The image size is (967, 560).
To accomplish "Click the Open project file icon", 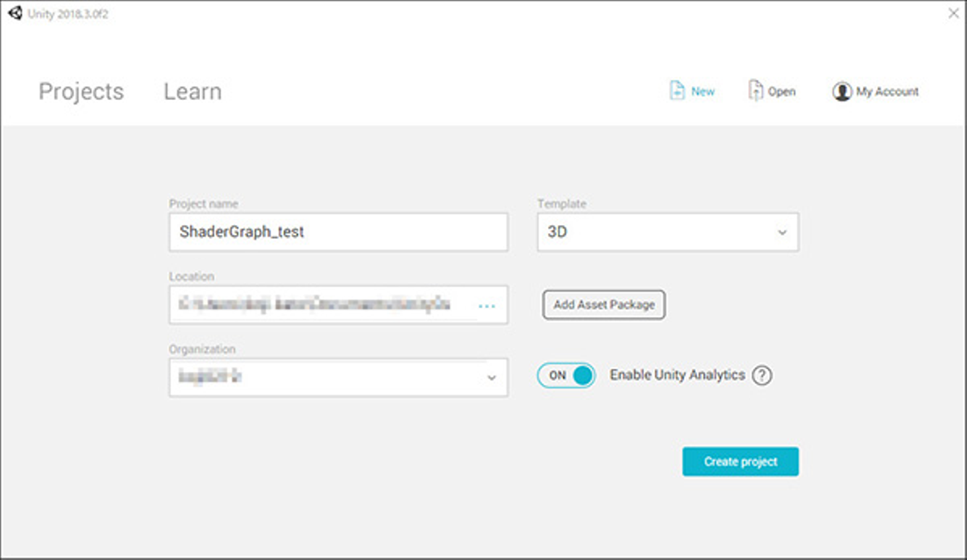I will pos(756,91).
